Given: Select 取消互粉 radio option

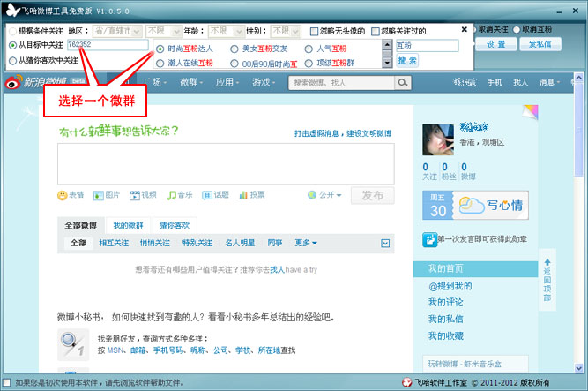Looking at the screenshot, I should 517,29.
